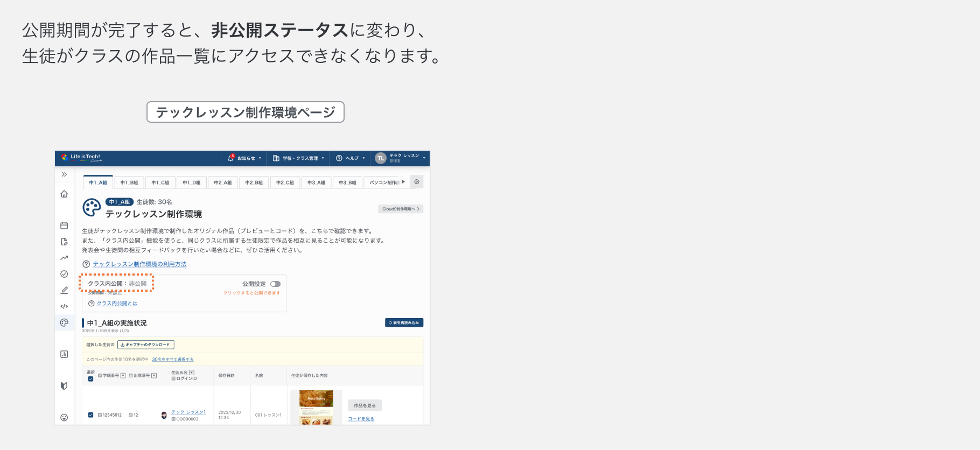This screenshot has width=980, height=450.
Task: Select the palette icon in sidebar
Action: [64, 322]
